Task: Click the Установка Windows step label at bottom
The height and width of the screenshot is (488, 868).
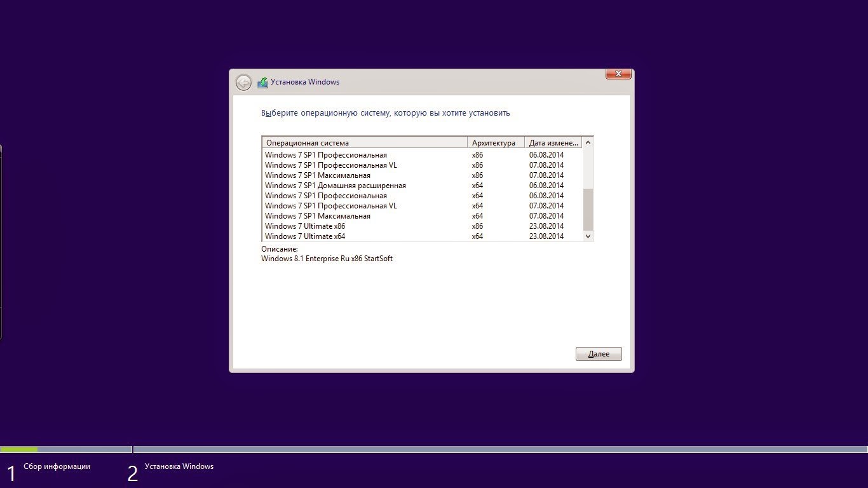Action: click(179, 466)
